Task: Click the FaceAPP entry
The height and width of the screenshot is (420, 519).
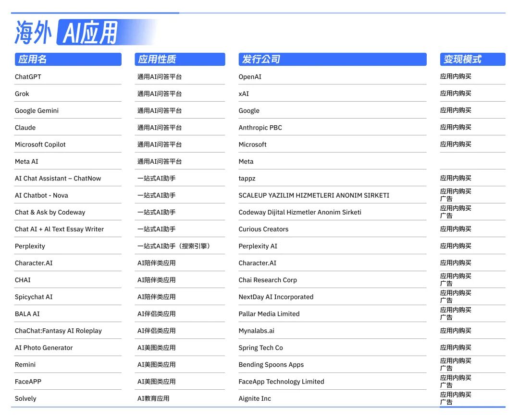Action: [x=27, y=381]
